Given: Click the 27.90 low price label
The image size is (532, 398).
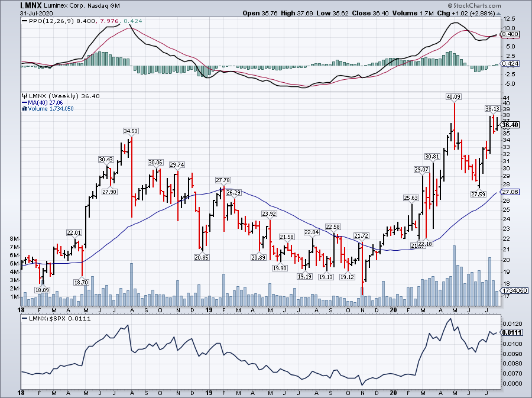Looking at the screenshot, I should point(109,192).
